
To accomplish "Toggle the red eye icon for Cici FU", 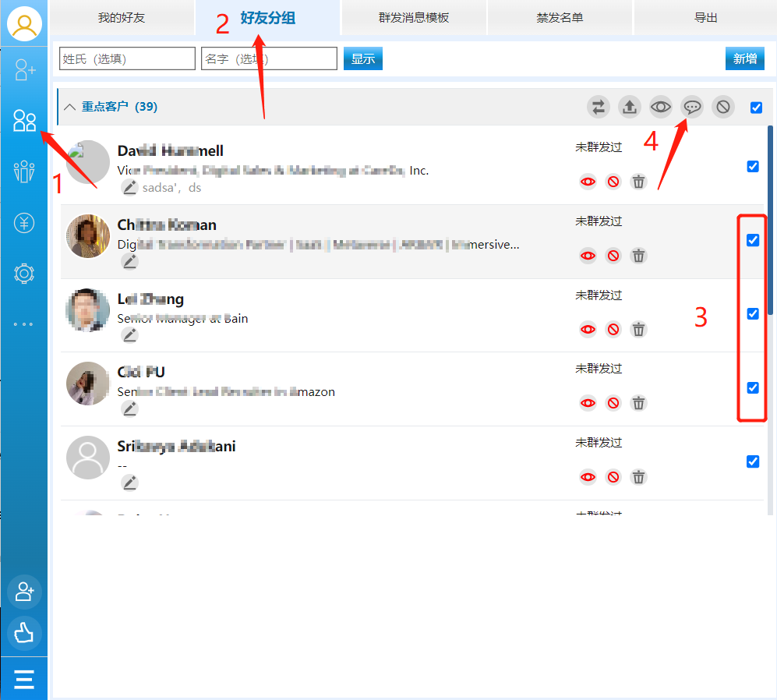I will [588, 403].
